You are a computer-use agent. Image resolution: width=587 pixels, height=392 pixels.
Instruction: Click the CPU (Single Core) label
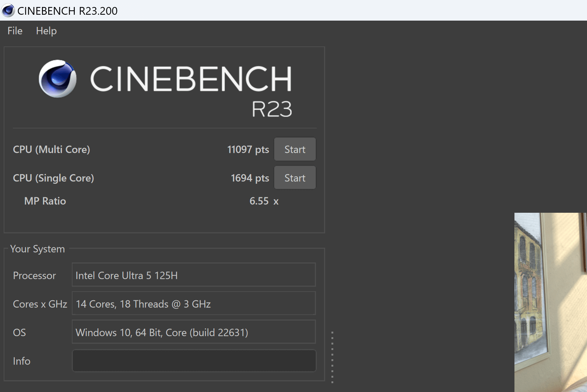[53, 178]
